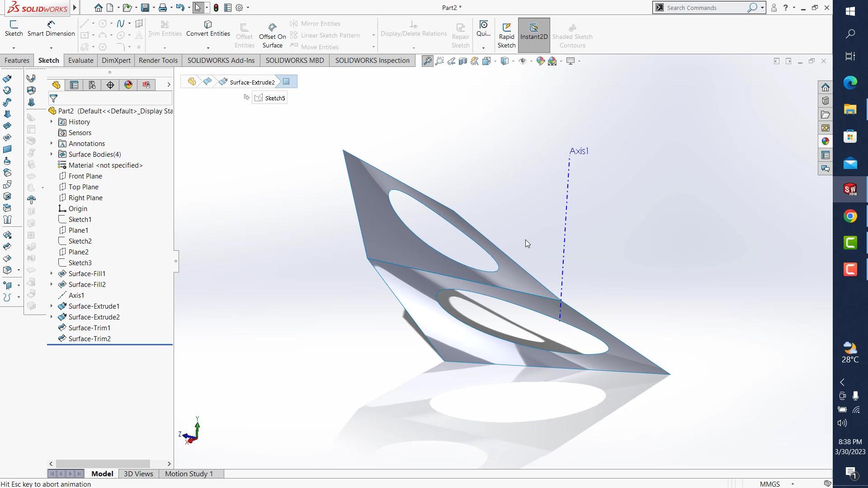Open the DimXpertManager crosshair tab icon
Viewport: 868px width, 488px height.
[x=110, y=85]
